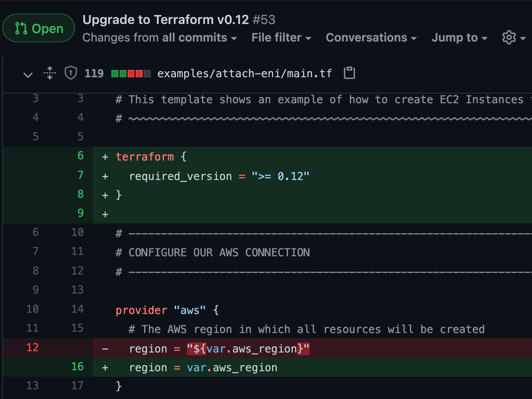Viewport: 532px width, 399px height.
Task: Click the diffstat colored squares bar
Action: point(131,73)
